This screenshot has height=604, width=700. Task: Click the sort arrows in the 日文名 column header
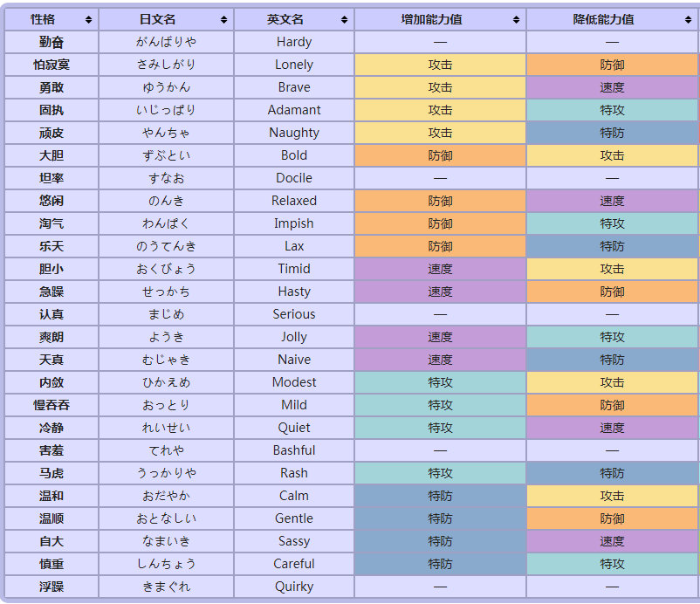coord(224,19)
